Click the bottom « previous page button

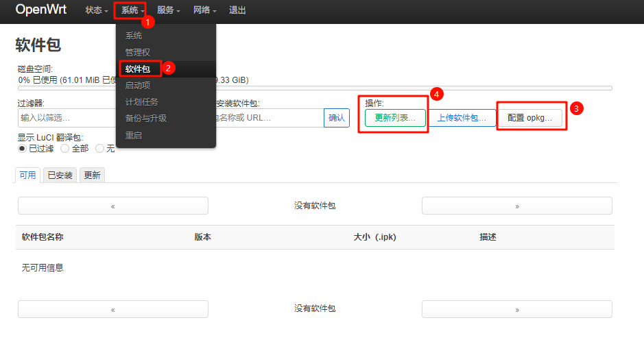(112, 309)
